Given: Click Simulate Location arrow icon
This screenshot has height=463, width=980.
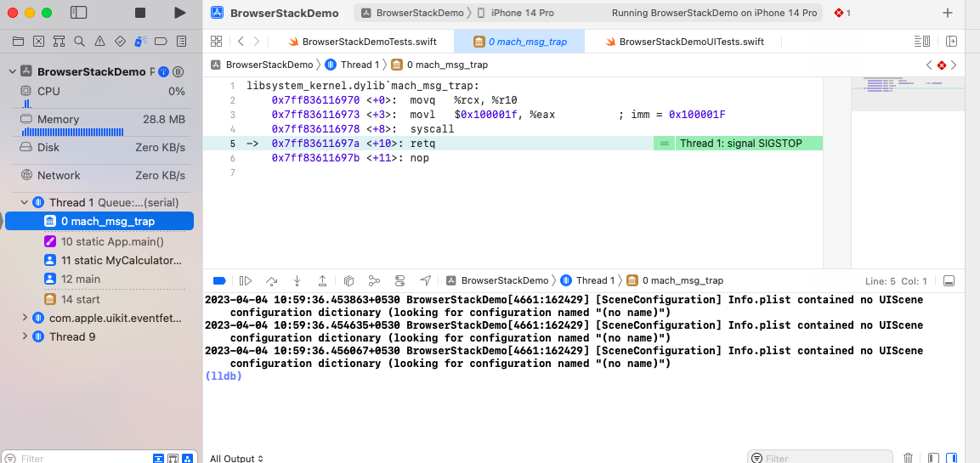Looking at the screenshot, I should [426, 280].
